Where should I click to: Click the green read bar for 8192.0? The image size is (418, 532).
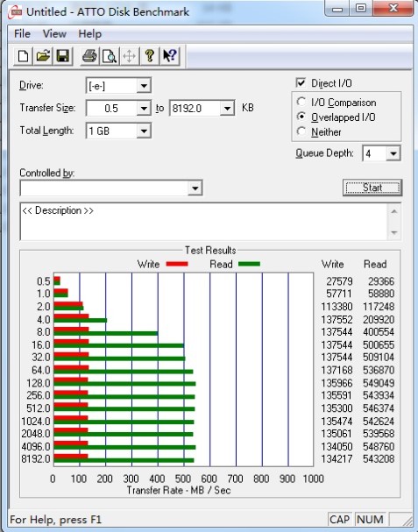pos(124,460)
